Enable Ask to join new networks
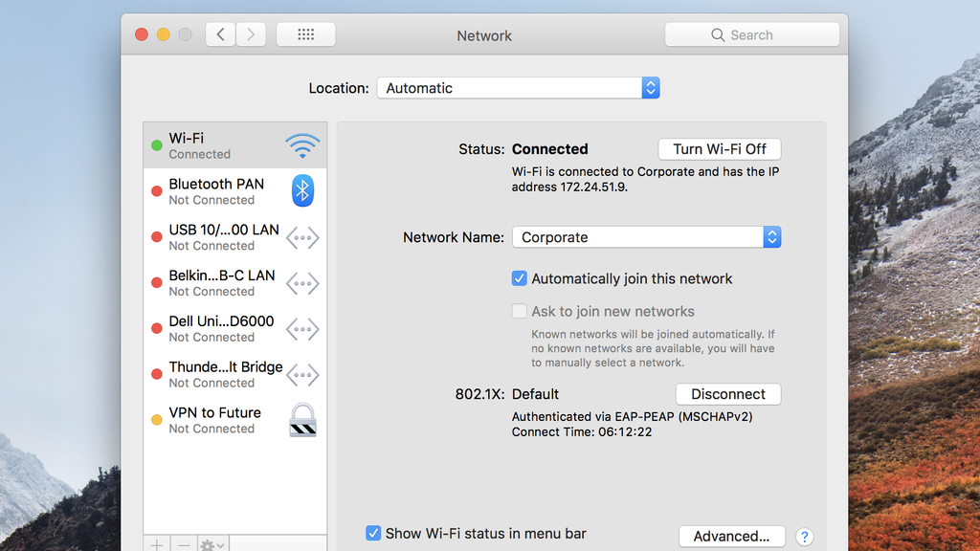Viewport: 980px width, 551px height. [520, 311]
